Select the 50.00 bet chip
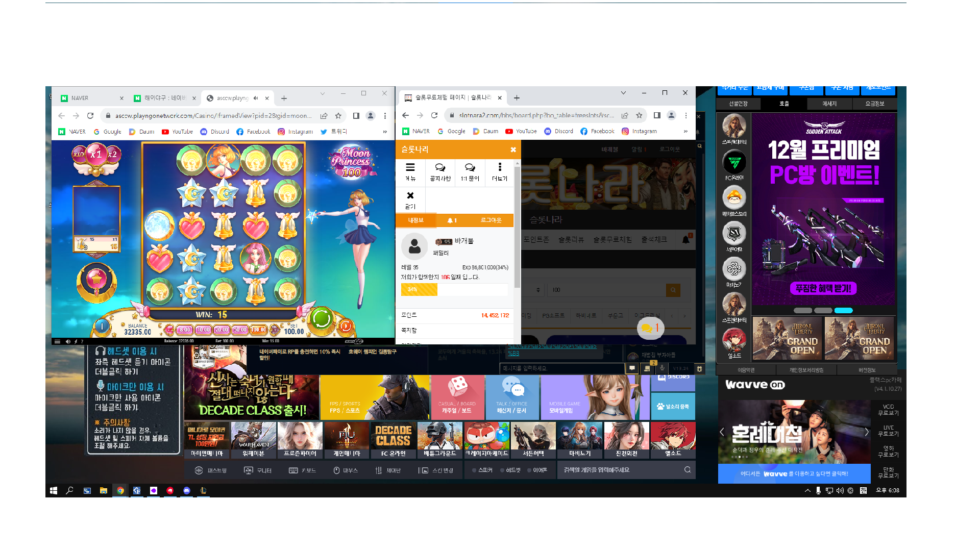The height and width of the screenshot is (551, 980). tap(240, 330)
